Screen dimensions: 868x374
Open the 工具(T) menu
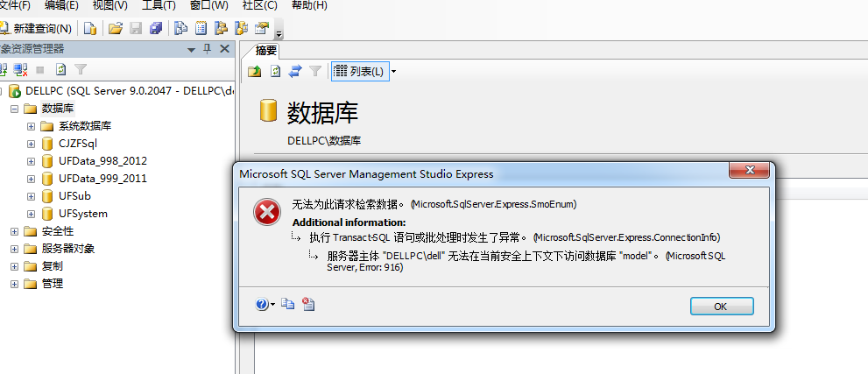pos(159,5)
